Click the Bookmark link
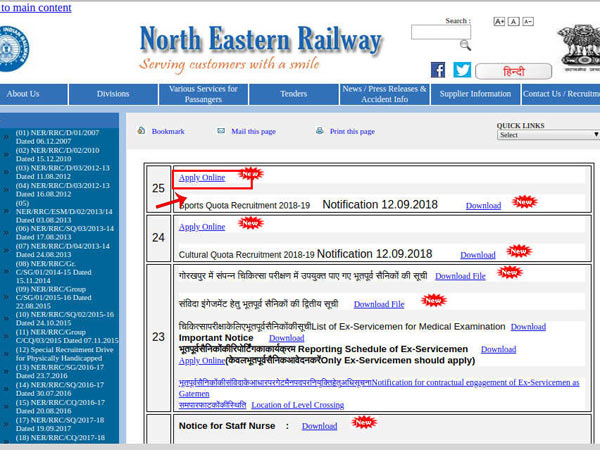Image resolution: width=600 pixels, height=450 pixels. point(168,131)
